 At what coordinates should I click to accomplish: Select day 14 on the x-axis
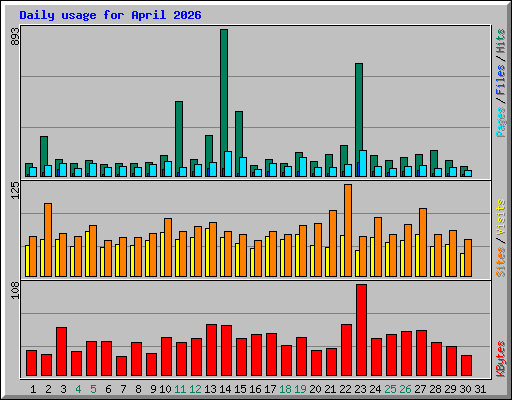pos(225,389)
